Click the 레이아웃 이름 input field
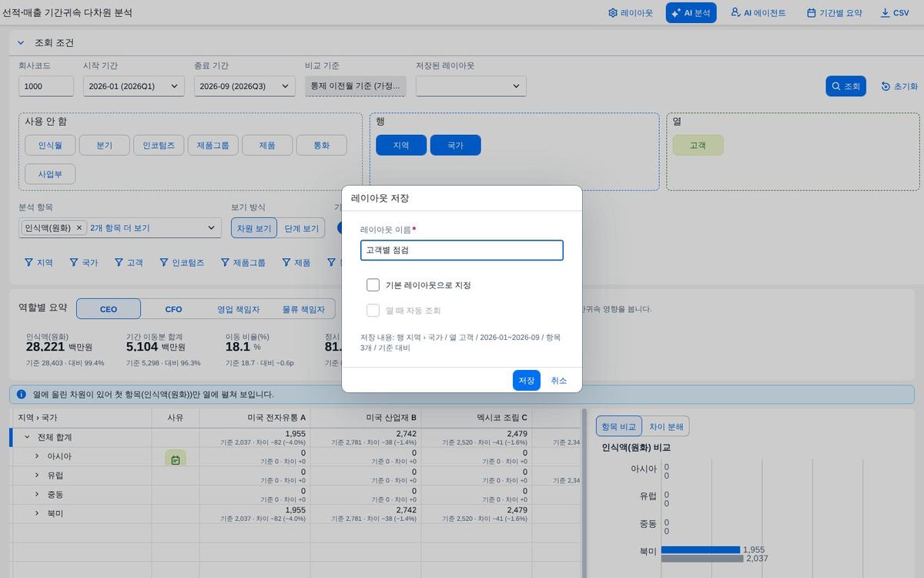The width and height of the screenshot is (924, 578). coord(462,250)
